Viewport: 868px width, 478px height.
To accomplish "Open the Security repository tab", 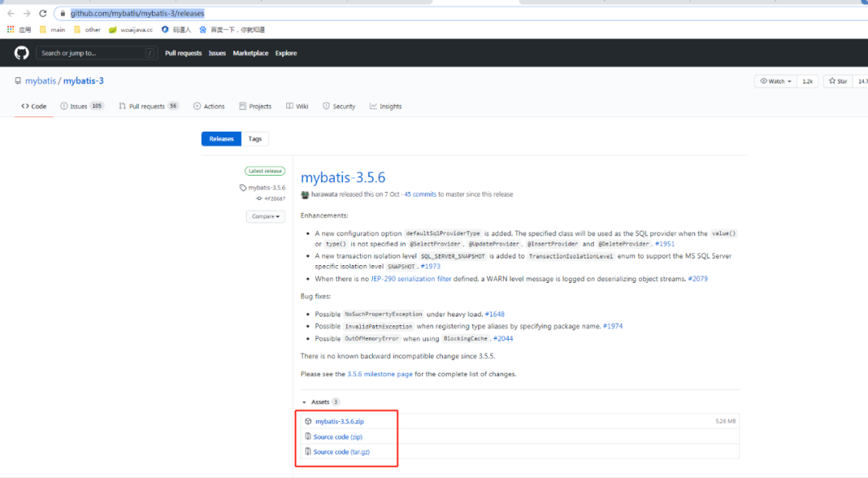I will click(339, 106).
